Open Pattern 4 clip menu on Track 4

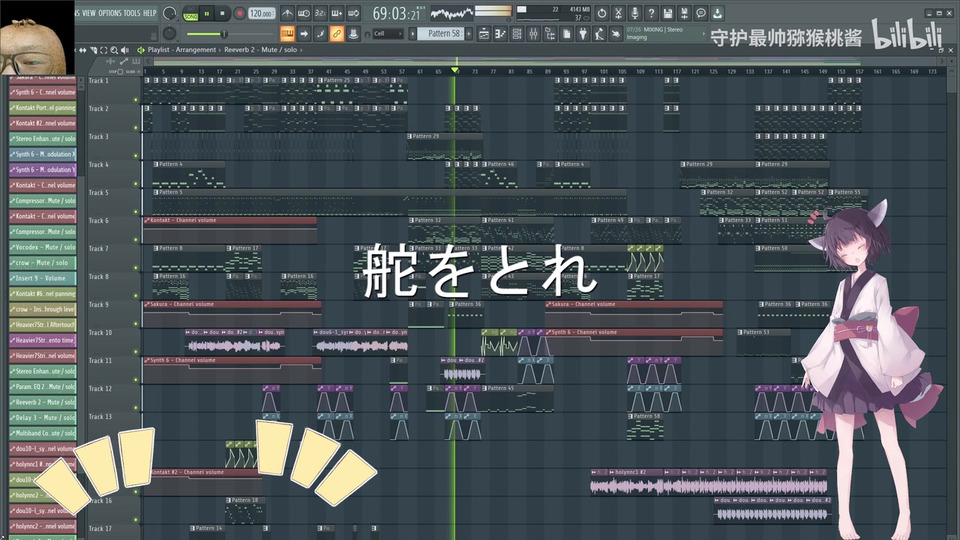point(156,164)
